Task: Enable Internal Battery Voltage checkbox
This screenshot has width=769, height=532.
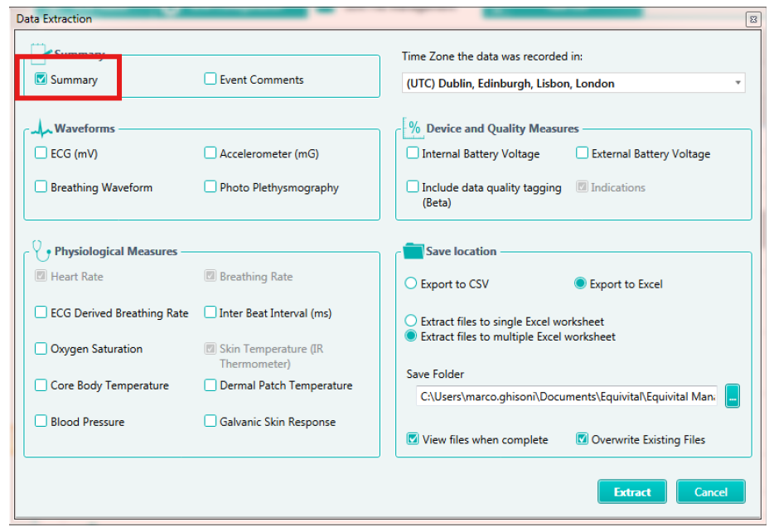Action: point(412,153)
